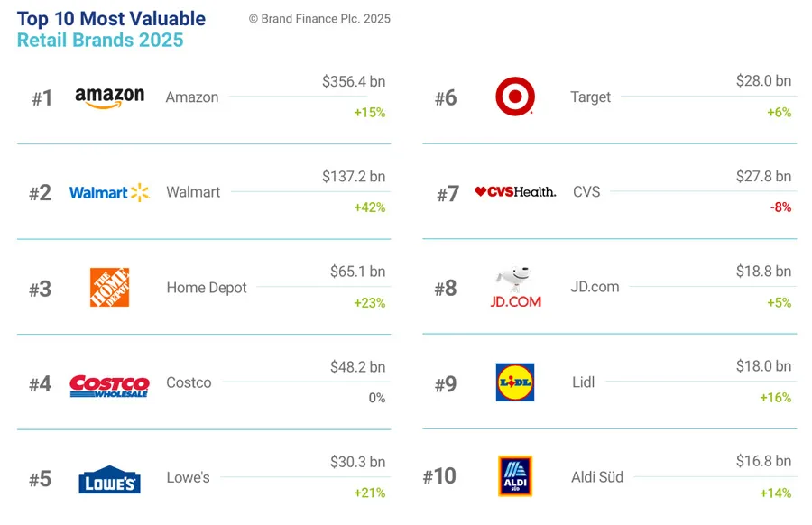
Task: Click the Top 10 Most Valuable title
Action: [111, 19]
